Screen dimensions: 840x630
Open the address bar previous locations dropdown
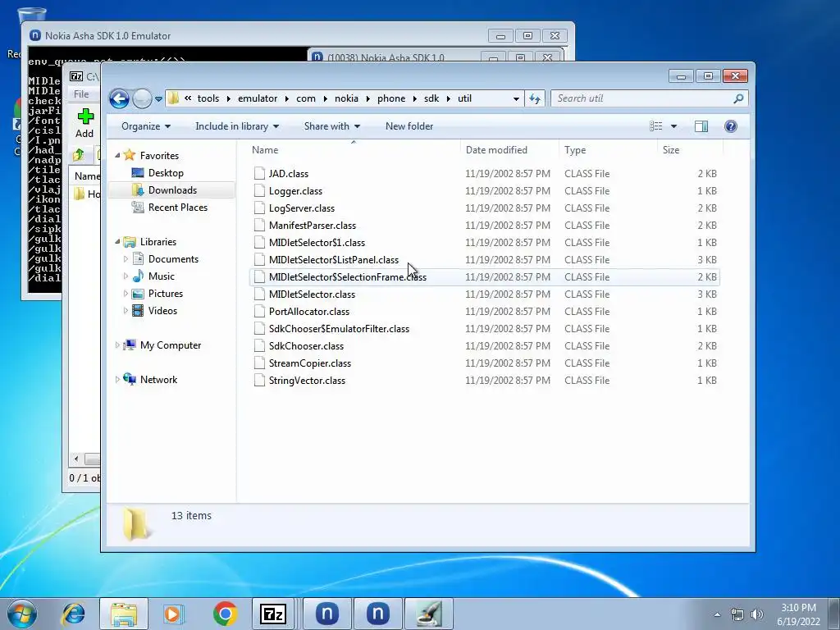pyautogui.click(x=516, y=98)
